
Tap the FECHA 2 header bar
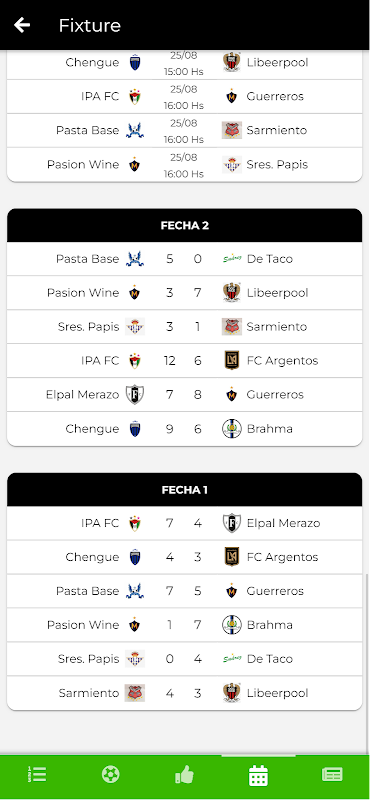pos(184,225)
